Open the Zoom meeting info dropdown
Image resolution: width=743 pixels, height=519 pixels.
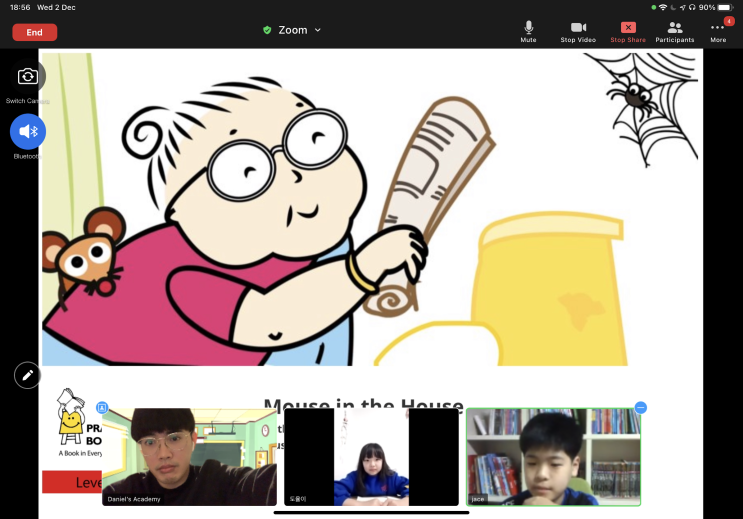(x=299, y=30)
